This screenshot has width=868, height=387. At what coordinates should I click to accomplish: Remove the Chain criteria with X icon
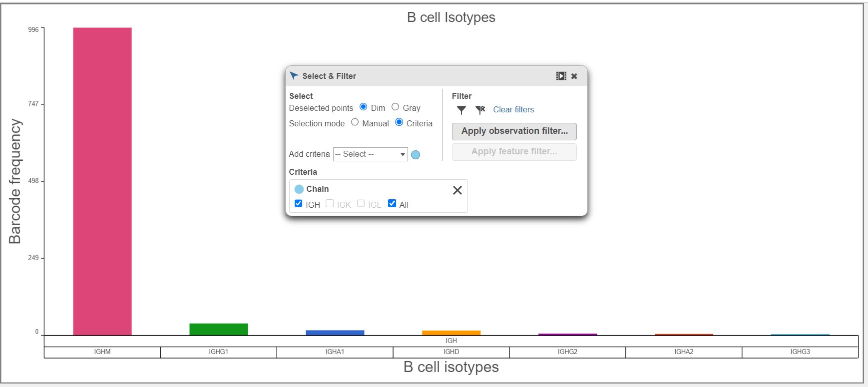pyautogui.click(x=457, y=190)
